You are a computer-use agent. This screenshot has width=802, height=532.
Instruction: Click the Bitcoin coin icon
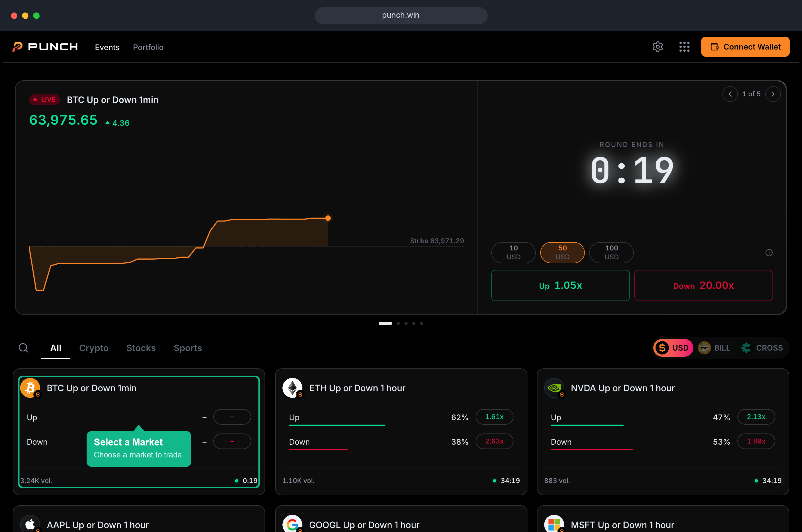tap(30, 388)
